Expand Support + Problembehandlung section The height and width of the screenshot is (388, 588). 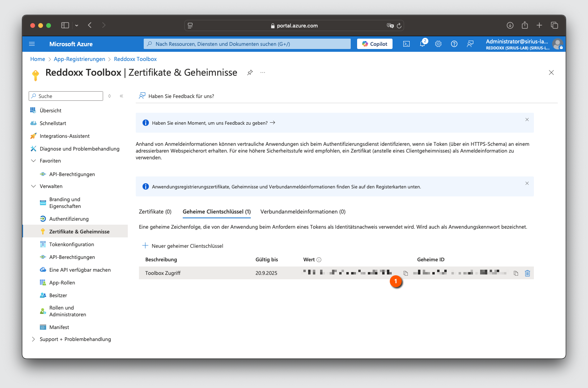pyautogui.click(x=33, y=339)
